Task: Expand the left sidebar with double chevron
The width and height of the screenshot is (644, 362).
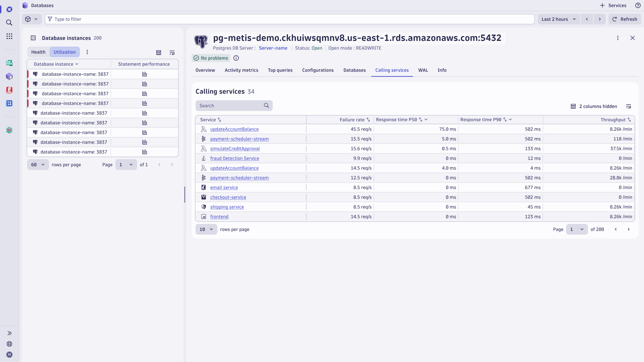Action: click(x=9, y=333)
